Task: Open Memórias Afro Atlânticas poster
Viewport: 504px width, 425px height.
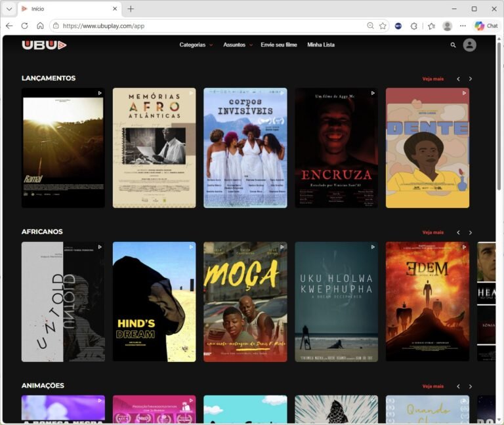Action: pos(154,148)
